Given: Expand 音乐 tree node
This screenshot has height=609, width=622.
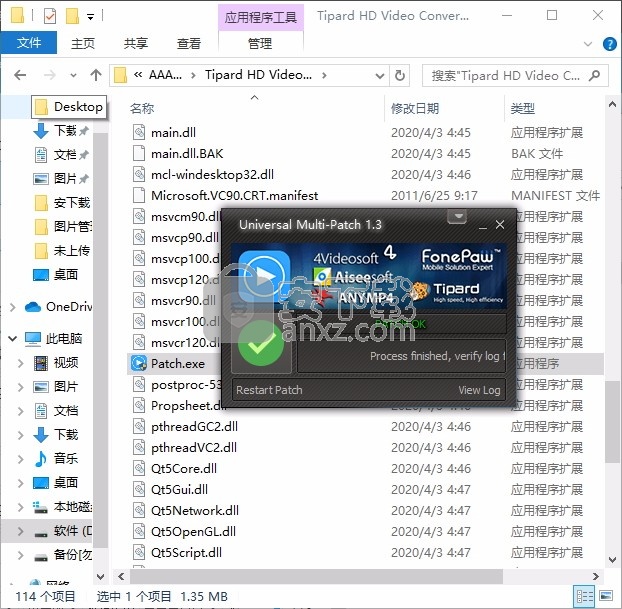Looking at the screenshot, I should click(x=21, y=459).
